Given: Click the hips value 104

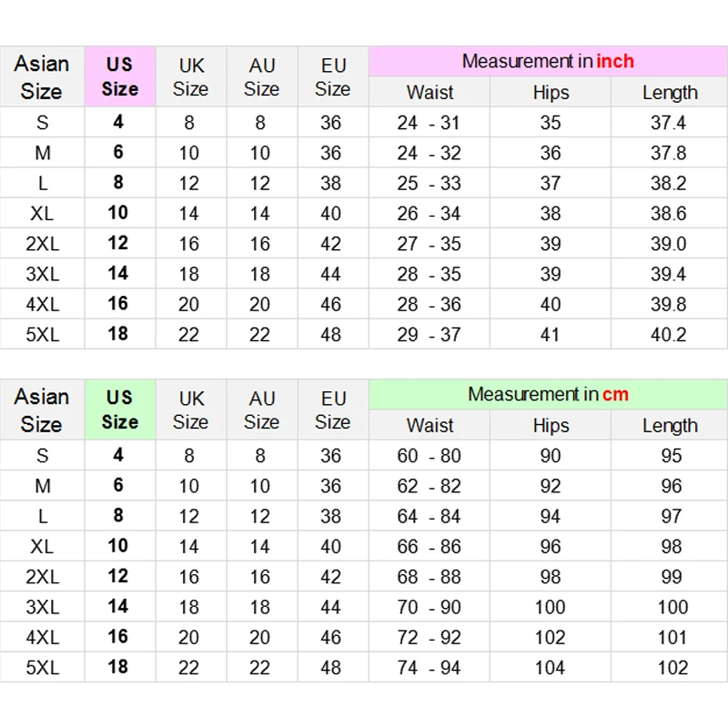Looking at the screenshot, I should [x=551, y=668].
